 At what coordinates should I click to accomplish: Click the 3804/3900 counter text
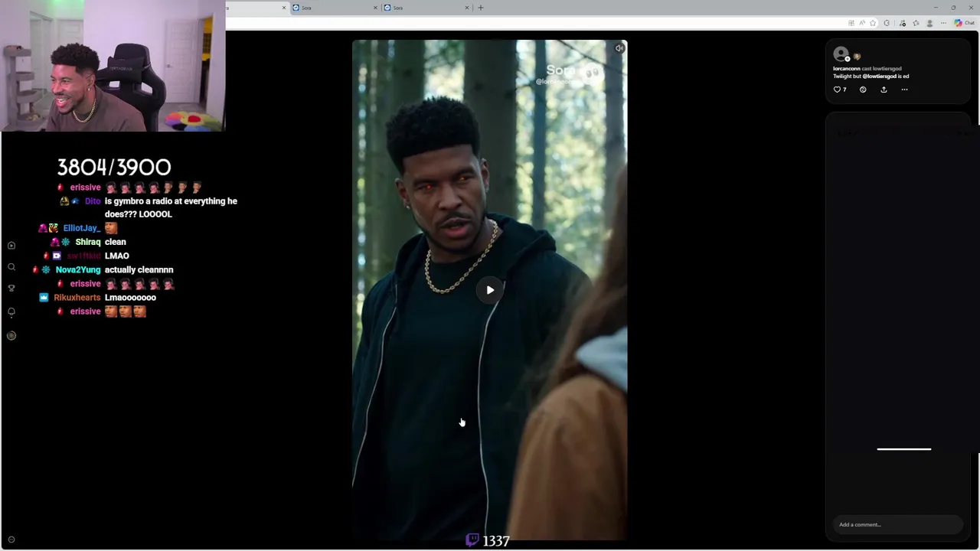pos(114,167)
